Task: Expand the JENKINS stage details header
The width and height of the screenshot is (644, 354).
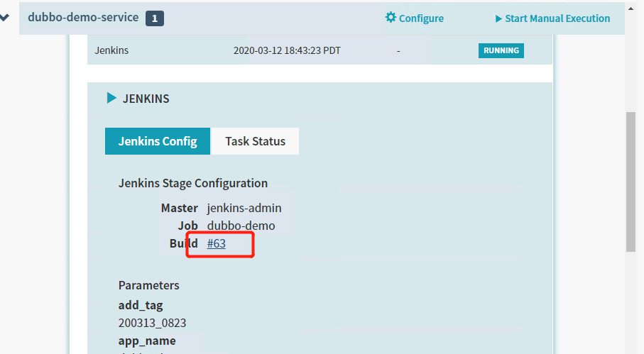Action: 146,99
